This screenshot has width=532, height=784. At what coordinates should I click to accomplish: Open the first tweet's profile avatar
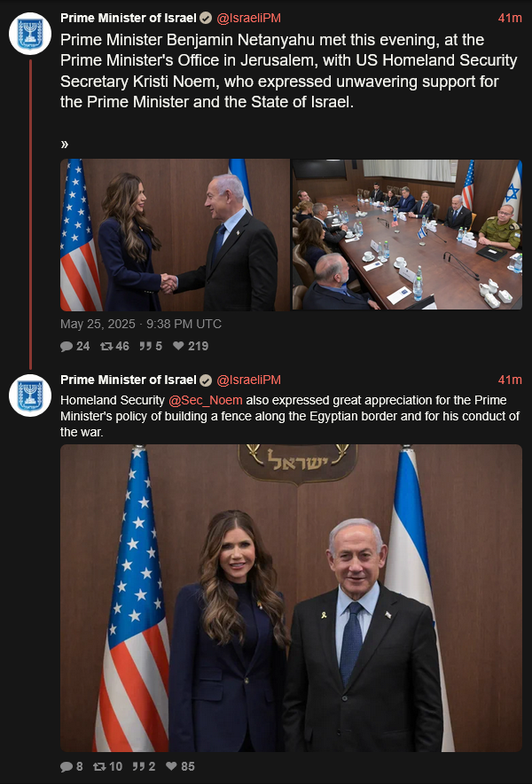coord(30,34)
